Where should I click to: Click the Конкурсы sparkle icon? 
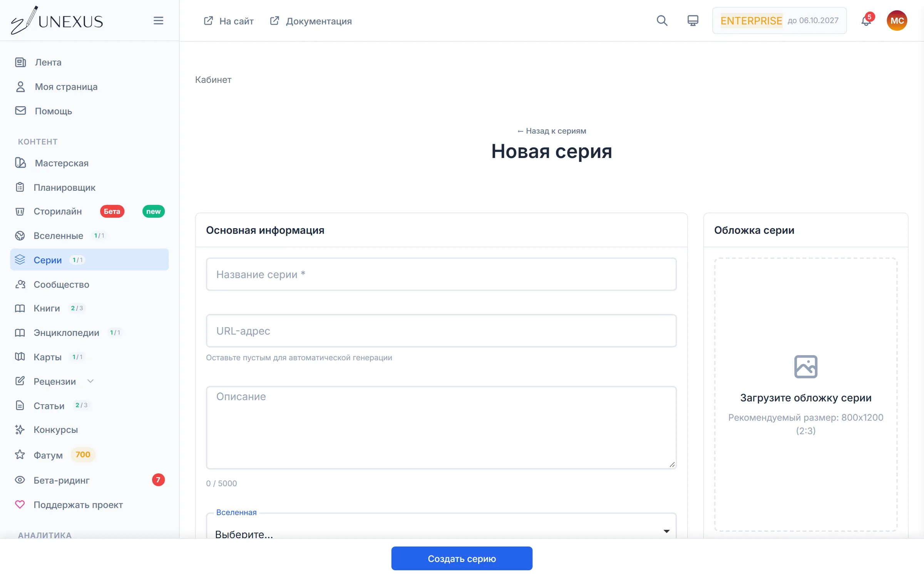[x=20, y=430]
